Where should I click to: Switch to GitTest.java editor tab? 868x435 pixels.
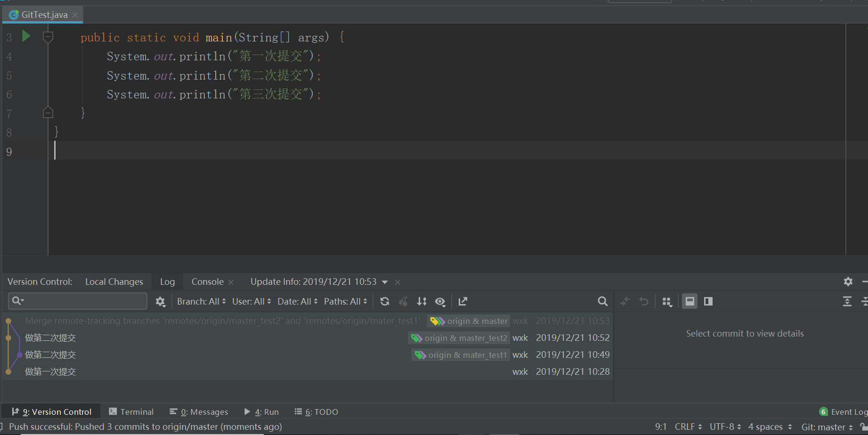pos(44,15)
